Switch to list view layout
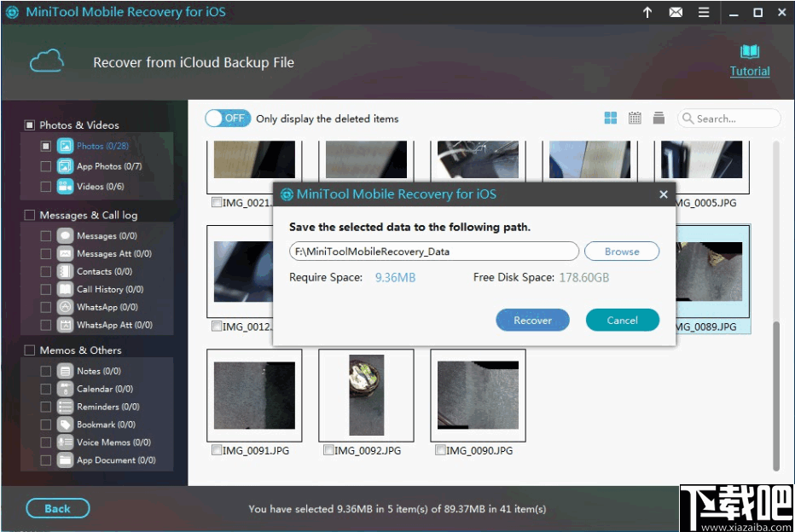Screen dimensions: 795x532 pos(659,118)
